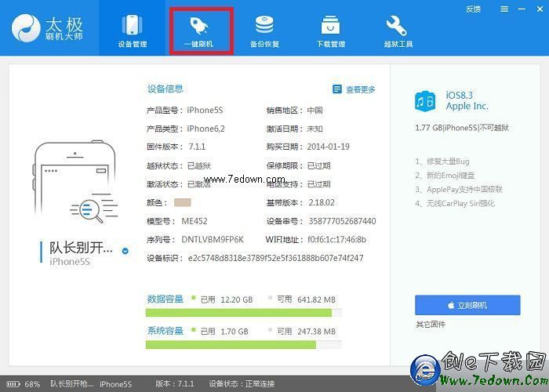Click the system 可用 247.38 MB label

pos(306,332)
